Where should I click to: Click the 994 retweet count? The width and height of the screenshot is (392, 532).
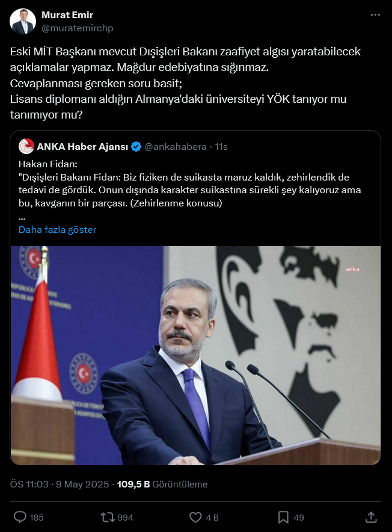(x=125, y=518)
